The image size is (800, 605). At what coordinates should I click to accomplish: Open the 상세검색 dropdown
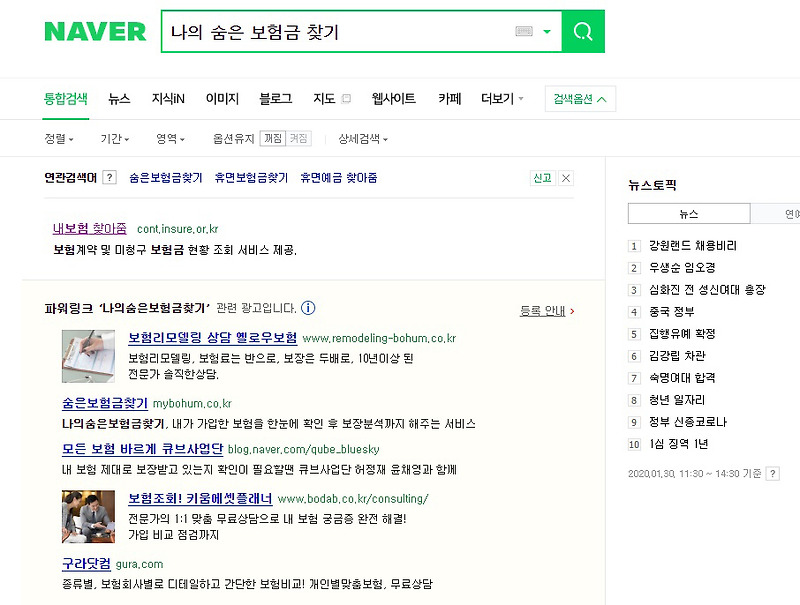point(363,139)
